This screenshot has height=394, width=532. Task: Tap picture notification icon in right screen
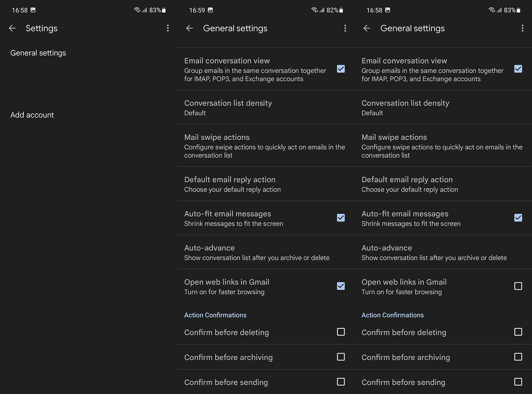[388, 10]
